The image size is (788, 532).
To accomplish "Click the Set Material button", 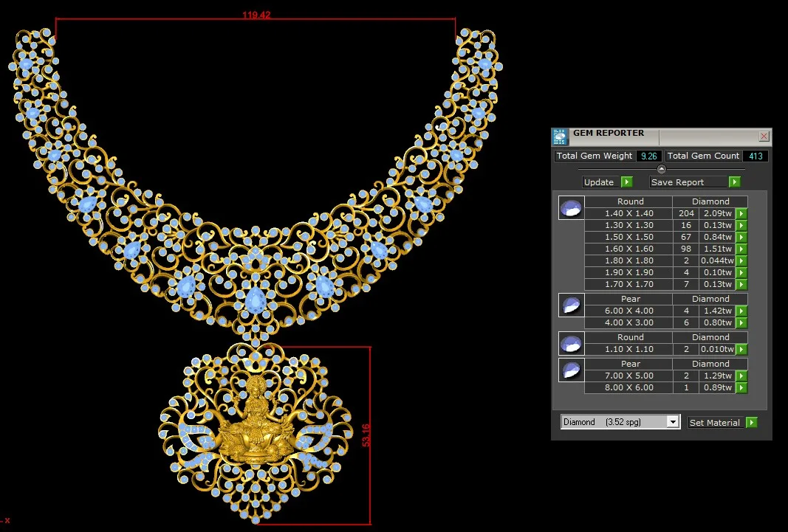I will tap(714, 423).
